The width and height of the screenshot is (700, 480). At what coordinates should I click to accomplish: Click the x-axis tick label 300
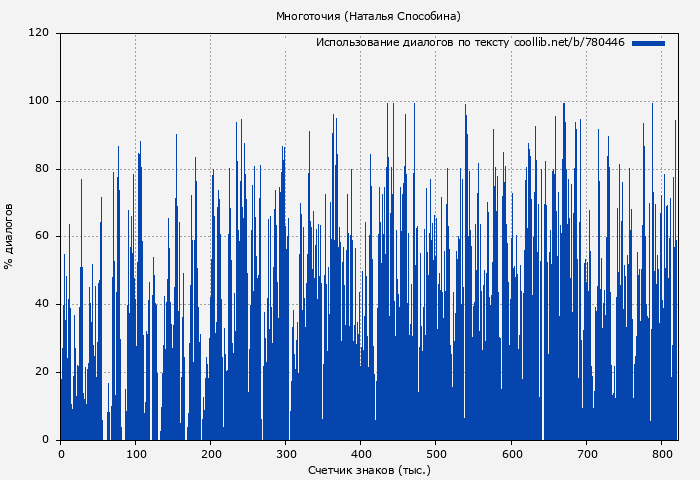coord(286,453)
